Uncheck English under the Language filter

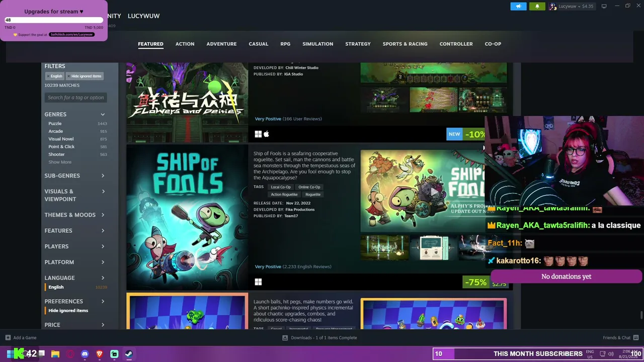coord(56,287)
